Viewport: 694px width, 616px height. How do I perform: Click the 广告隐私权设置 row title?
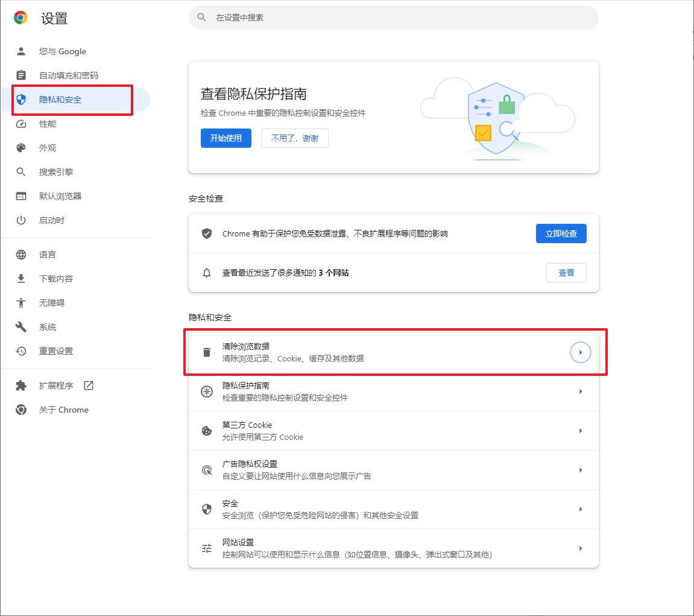pos(250,464)
